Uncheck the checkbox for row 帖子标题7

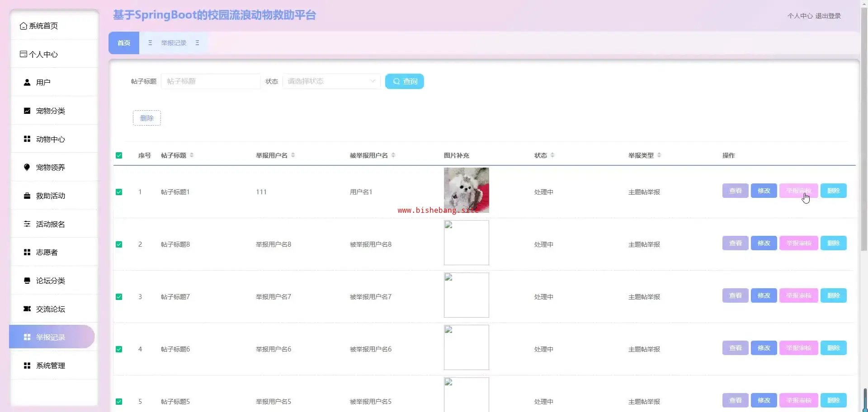(119, 297)
